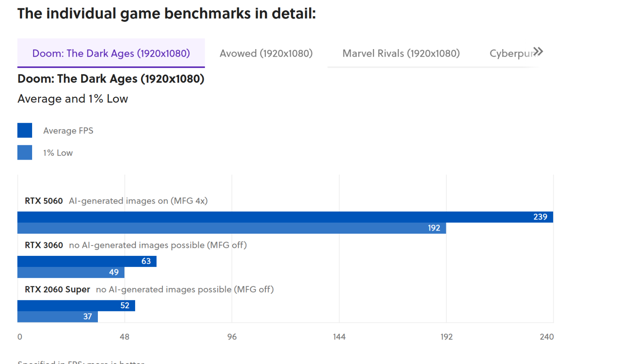Select the RTX 2060 Super 1% low bar showing 37

[57, 317]
